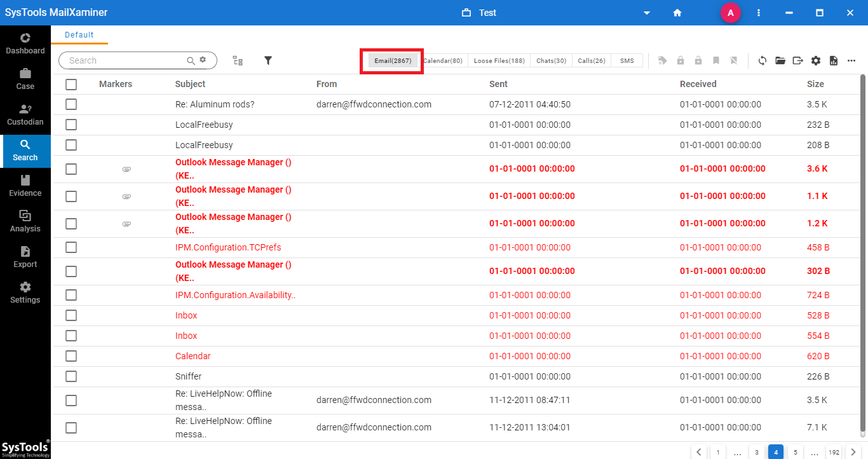Sort by the Sent column header

point(498,84)
